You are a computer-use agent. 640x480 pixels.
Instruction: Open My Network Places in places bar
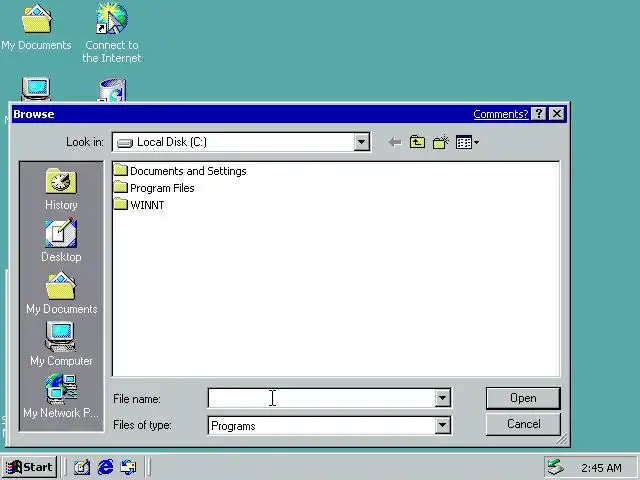[61, 396]
